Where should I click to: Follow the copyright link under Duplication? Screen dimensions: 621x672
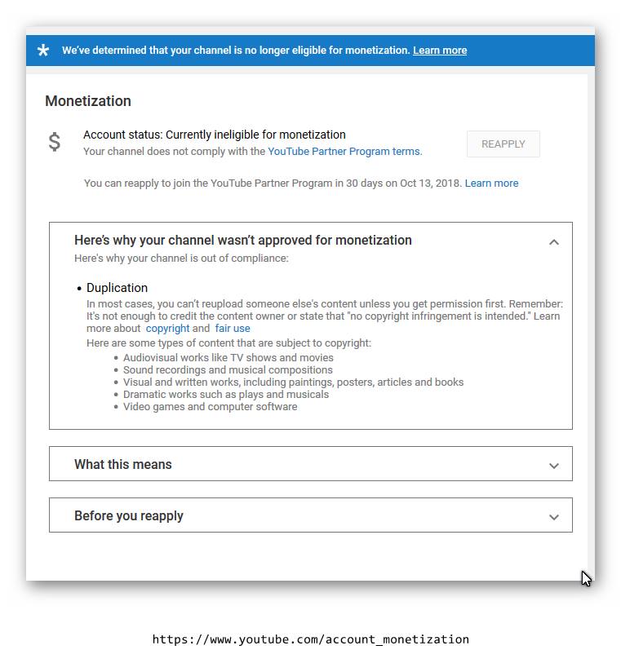(167, 329)
